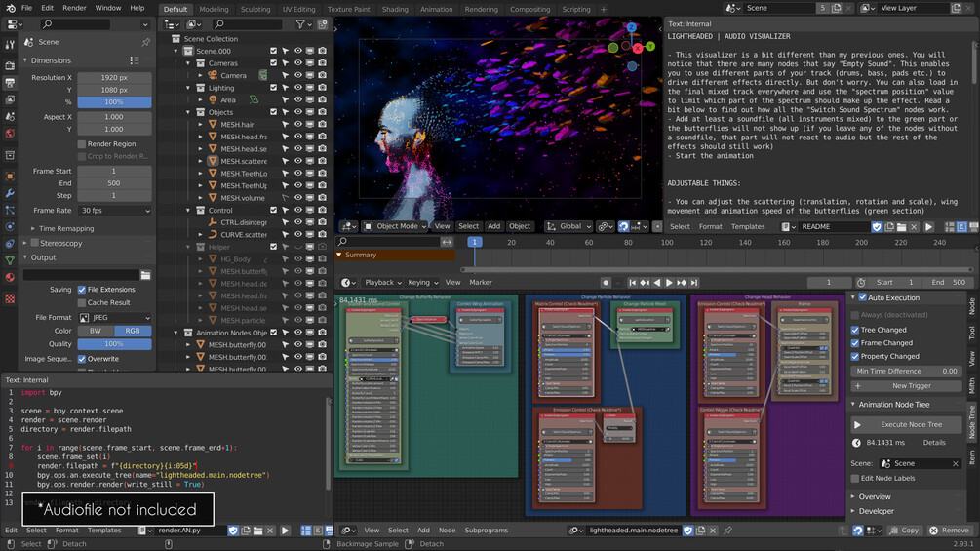Image resolution: width=980 pixels, height=551 pixels.
Task: Collapse the Cameras collection
Action: point(188,63)
